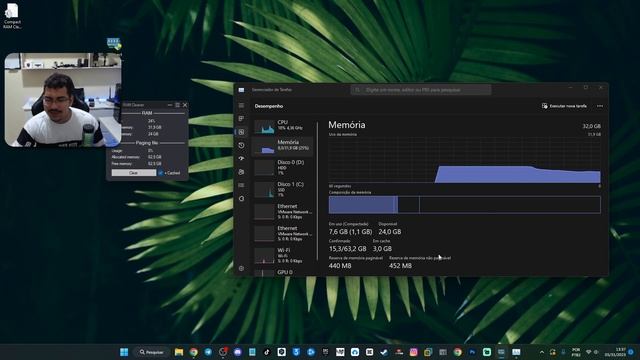Image resolution: width=640 pixels, height=360 pixels.
Task: Open Chrome icon next to File Explorer
Action: pos(193,352)
